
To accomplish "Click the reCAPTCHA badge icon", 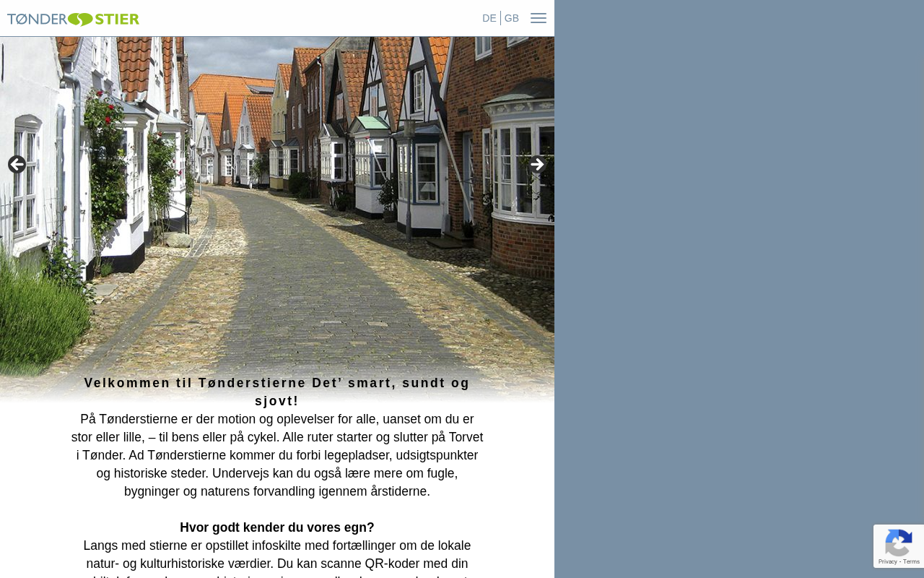I will [x=898, y=543].
